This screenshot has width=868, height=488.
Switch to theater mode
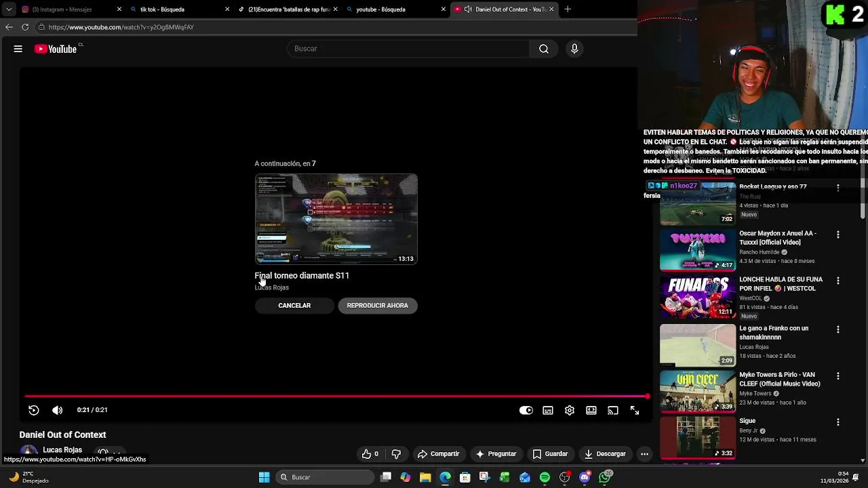[x=591, y=410]
